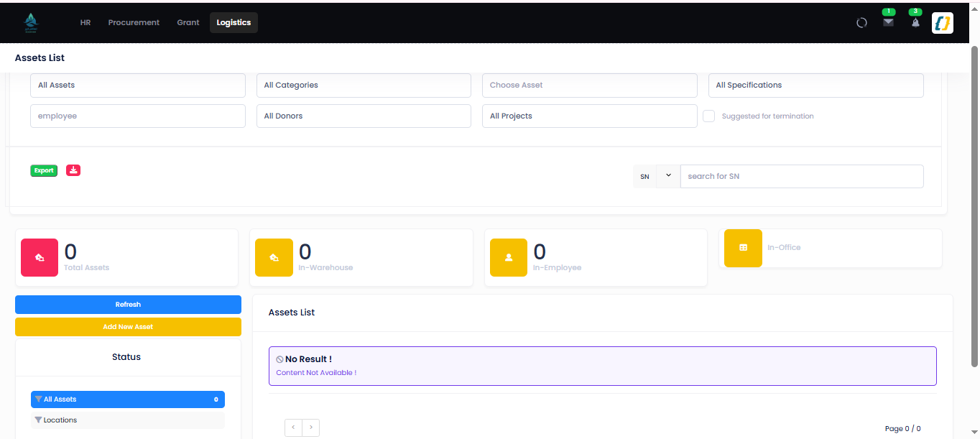980x439 pixels.
Task: Open the All Specifications dropdown
Action: 816,85
